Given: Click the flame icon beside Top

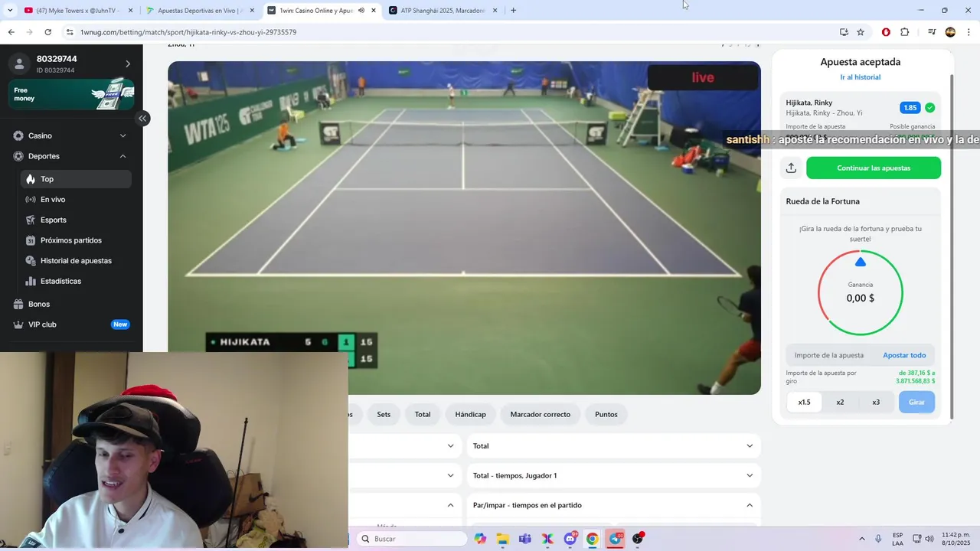Looking at the screenshot, I should tap(31, 179).
